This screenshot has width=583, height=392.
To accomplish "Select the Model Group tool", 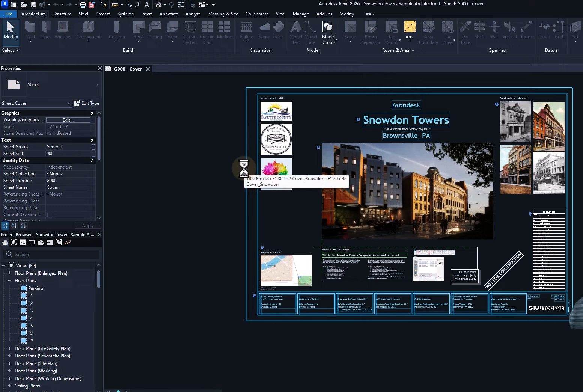I will coord(328,33).
